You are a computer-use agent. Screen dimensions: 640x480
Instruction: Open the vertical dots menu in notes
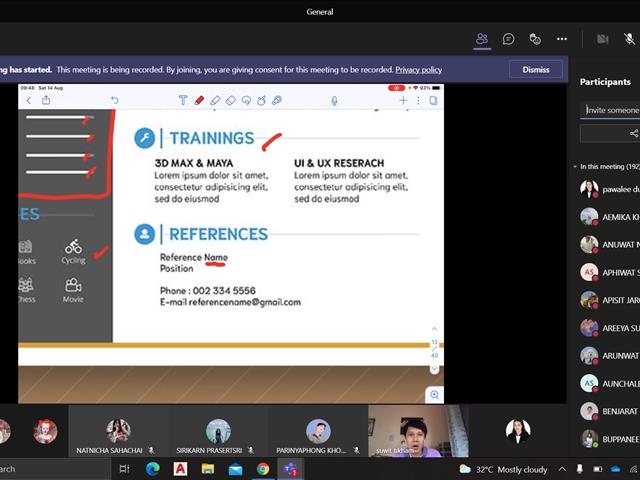[418, 100]
